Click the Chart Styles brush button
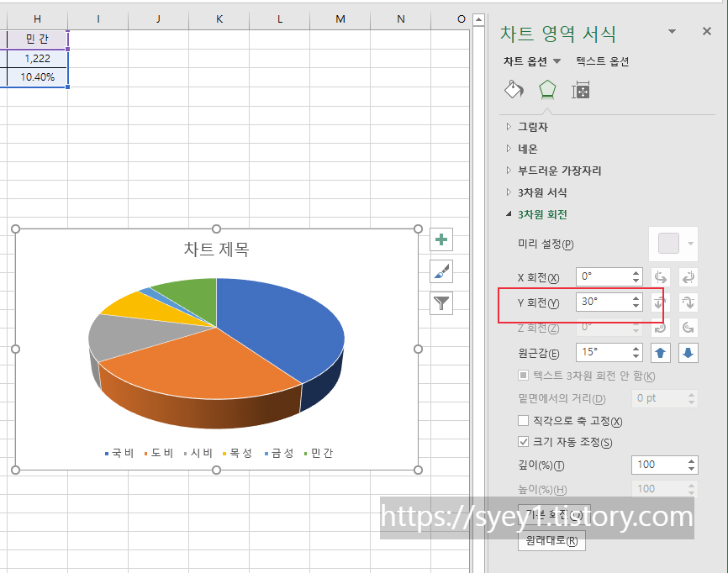 pos(441,271)
